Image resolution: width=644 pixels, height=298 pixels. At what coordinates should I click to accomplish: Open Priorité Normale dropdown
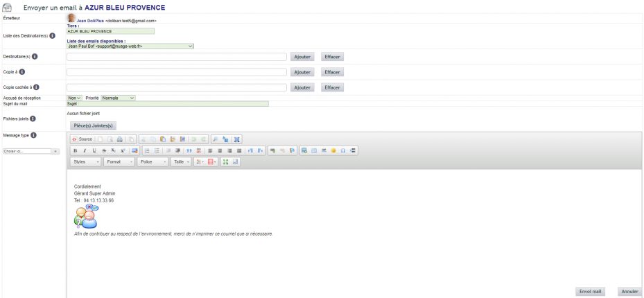coord(118,98)
